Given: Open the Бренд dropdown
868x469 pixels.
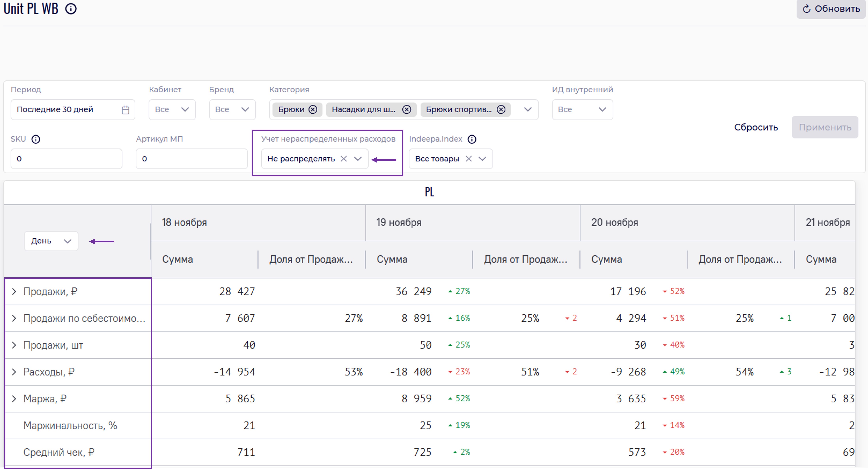Looking at the screenshot, I should (232, 109).
